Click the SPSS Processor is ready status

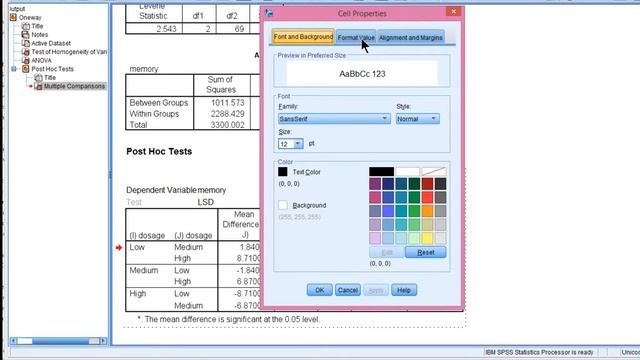pyautogui.click(x=539, y=352)
